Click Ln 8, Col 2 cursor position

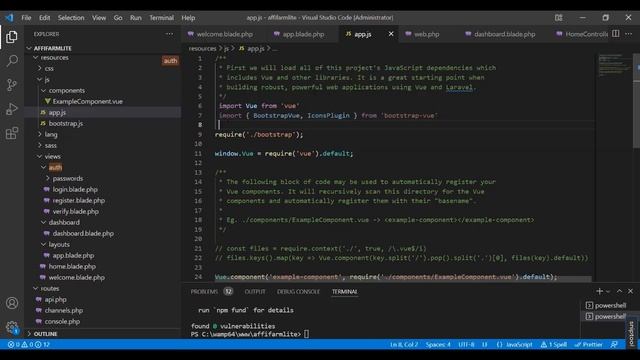tap(404, 344)
